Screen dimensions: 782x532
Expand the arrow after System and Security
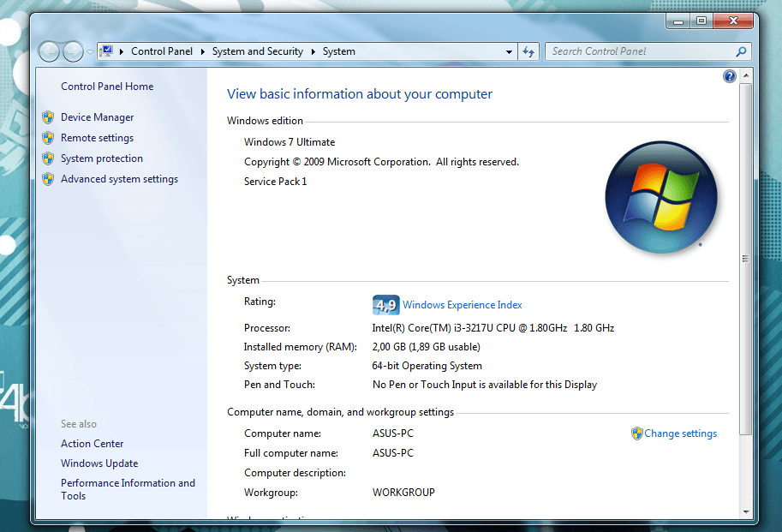(313, 51)
